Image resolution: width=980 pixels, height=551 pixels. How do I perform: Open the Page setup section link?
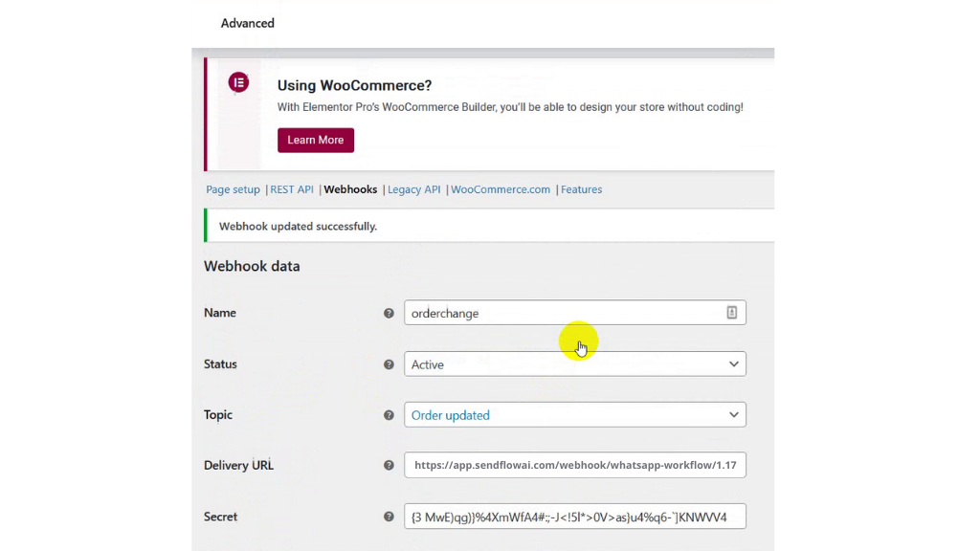click(x=233, y=189)
